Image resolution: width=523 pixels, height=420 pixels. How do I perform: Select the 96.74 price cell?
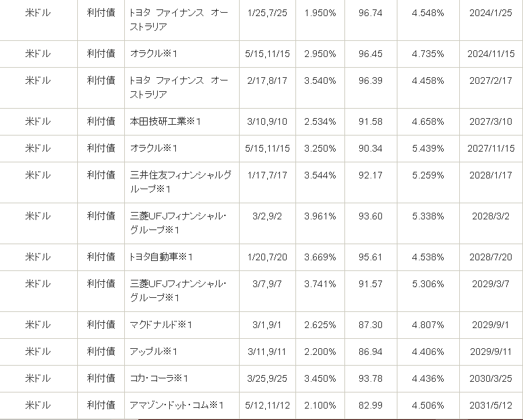[x=371, y=13]
